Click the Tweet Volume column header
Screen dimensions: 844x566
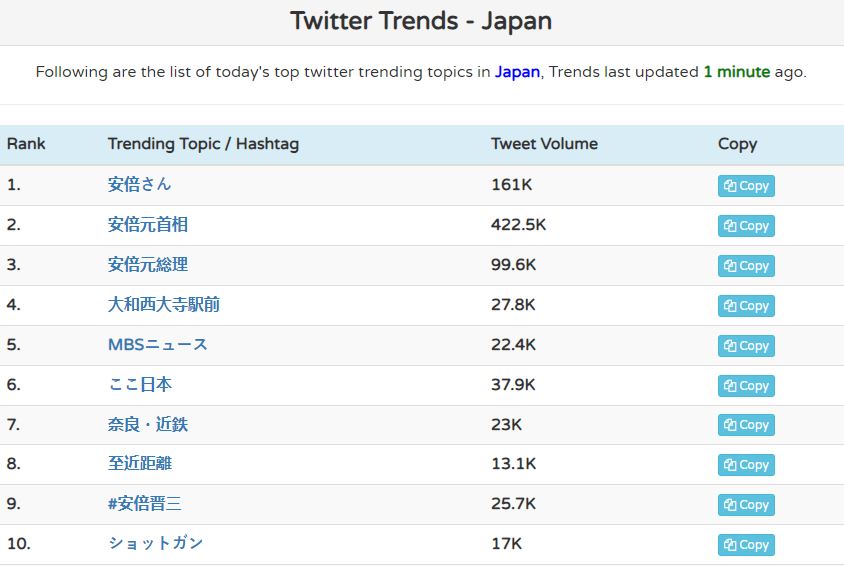pyautogui.click(x=544, y=144)
